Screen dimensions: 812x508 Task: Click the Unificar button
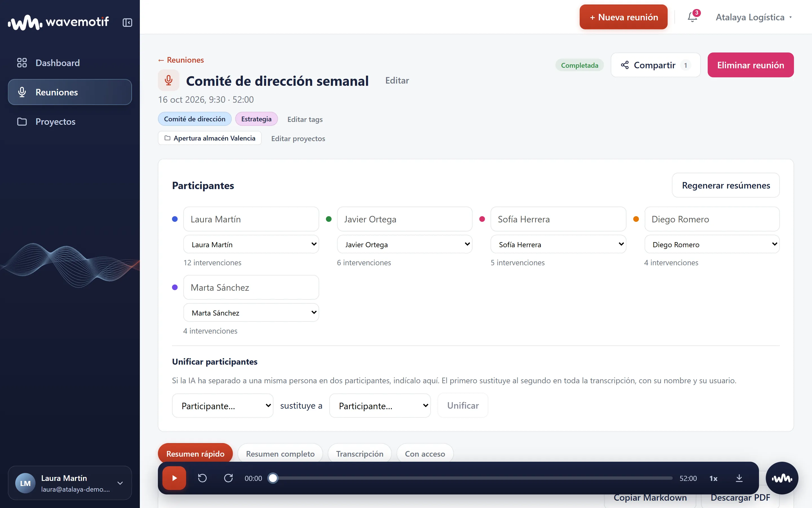[x=463, y=406]
